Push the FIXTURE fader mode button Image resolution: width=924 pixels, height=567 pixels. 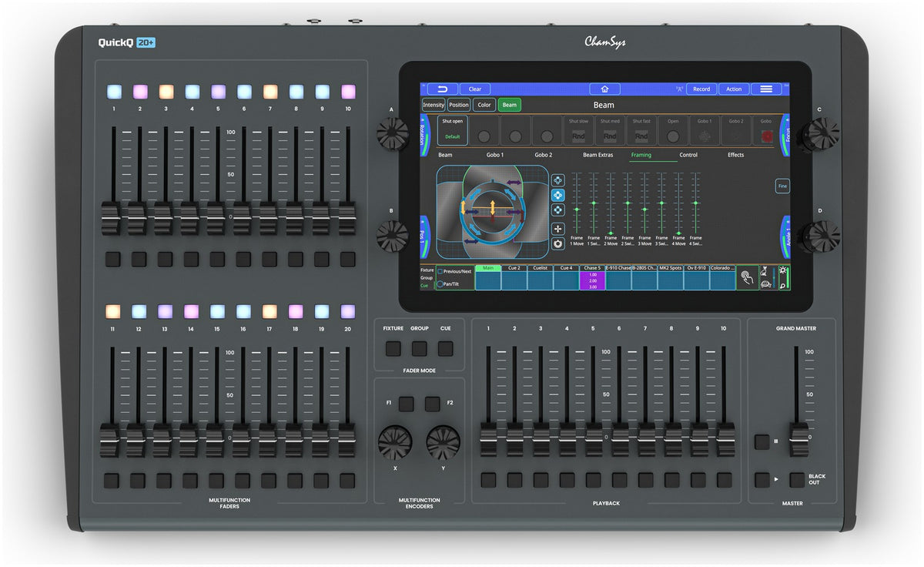tap(393, 349)
